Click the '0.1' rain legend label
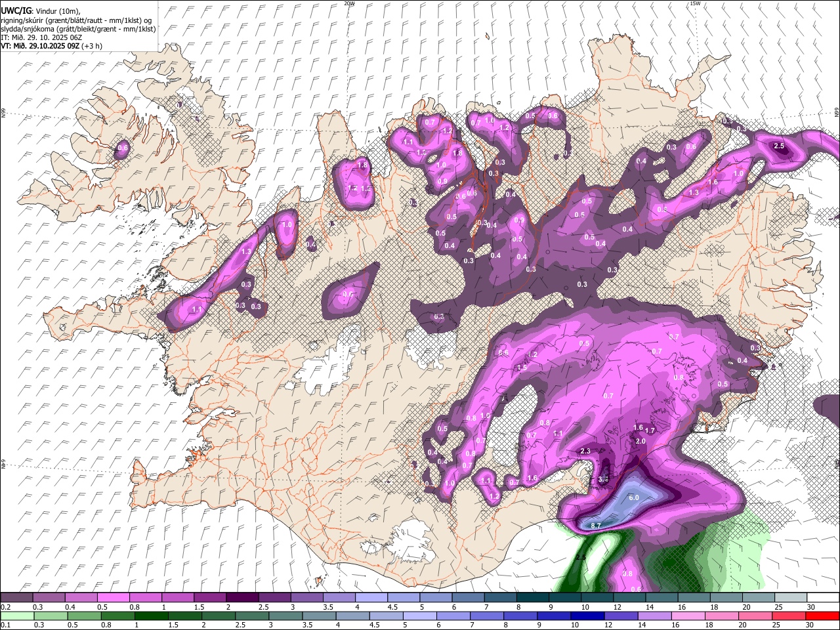Image resolution: width=840 pixels, height=630 pixels. click(5, 625)
